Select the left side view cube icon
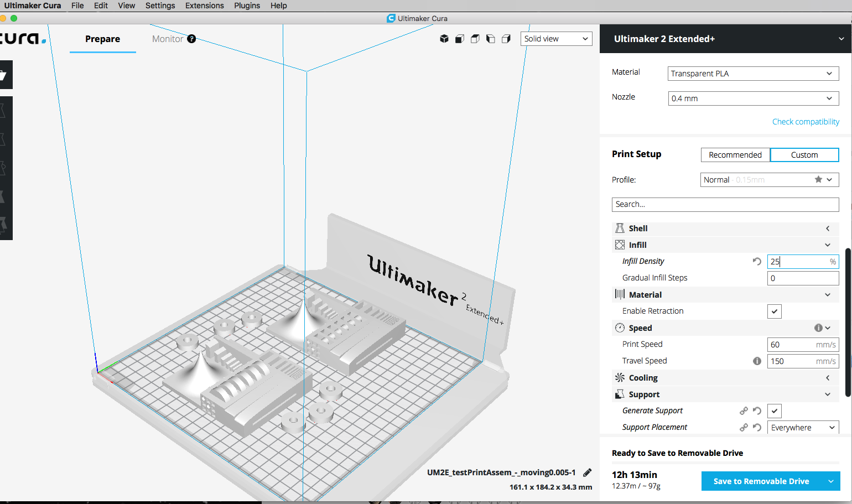The height and width of the screenshot is (504, 852). click(491, 39)
